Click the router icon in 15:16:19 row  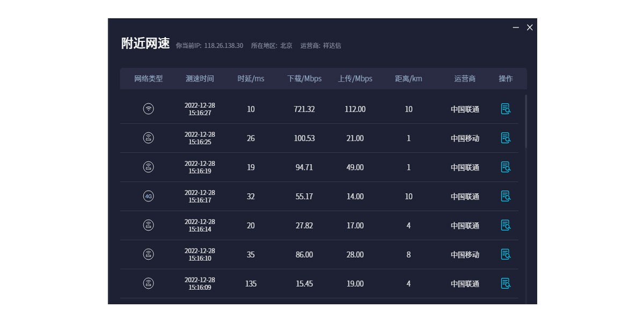click(x=149, y=167)
